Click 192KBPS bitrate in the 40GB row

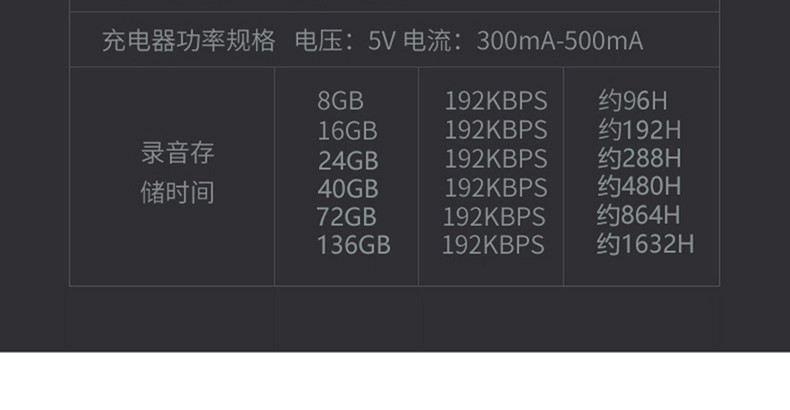(x=496, y=188)
